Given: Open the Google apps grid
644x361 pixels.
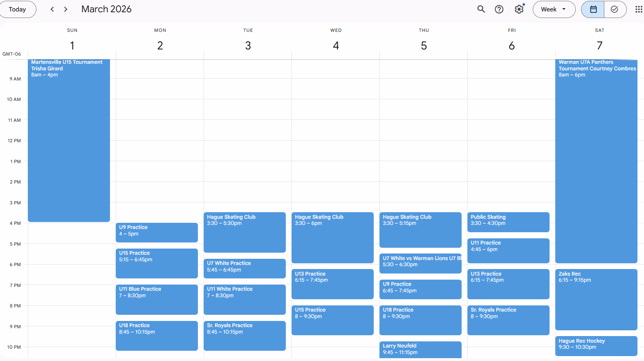Looking at the screenshot, I should click(638, 9).
